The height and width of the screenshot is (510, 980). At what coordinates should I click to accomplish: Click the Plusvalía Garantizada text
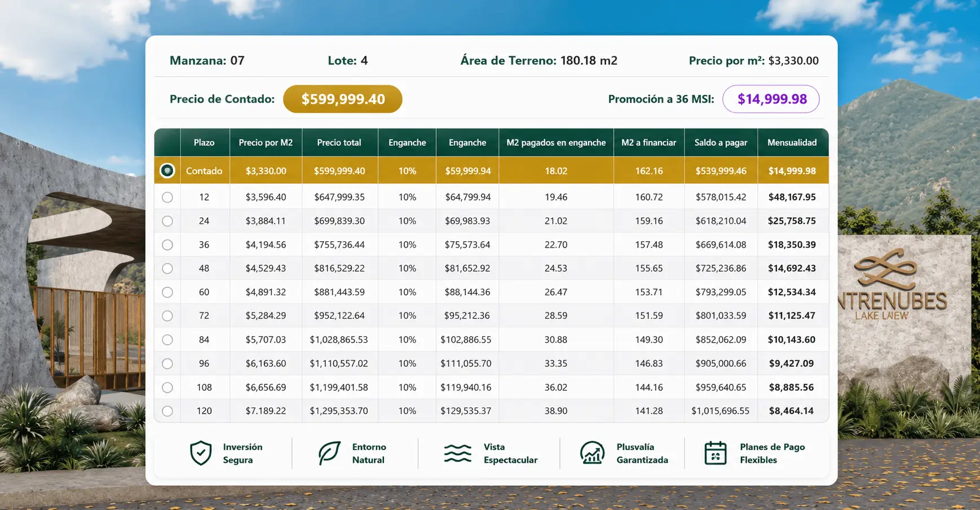point(642,453)
